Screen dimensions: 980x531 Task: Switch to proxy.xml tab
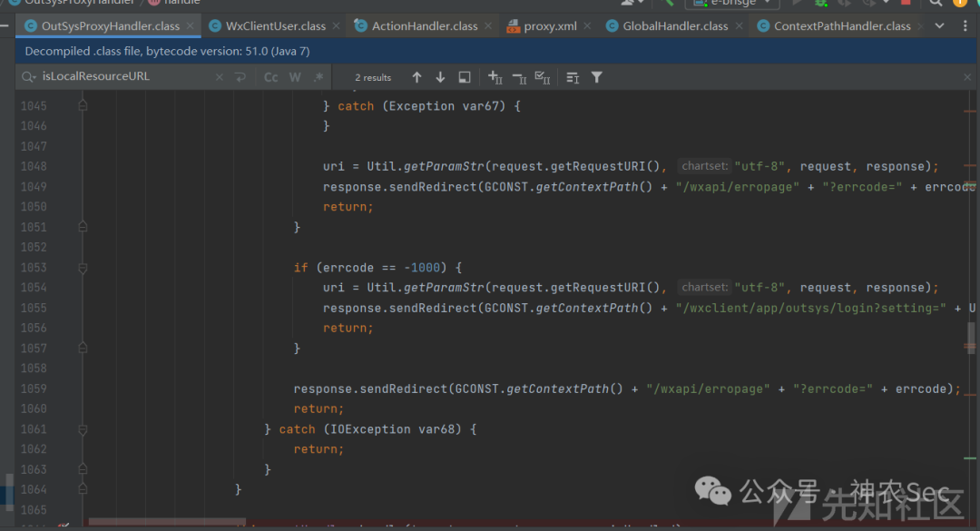550,26
